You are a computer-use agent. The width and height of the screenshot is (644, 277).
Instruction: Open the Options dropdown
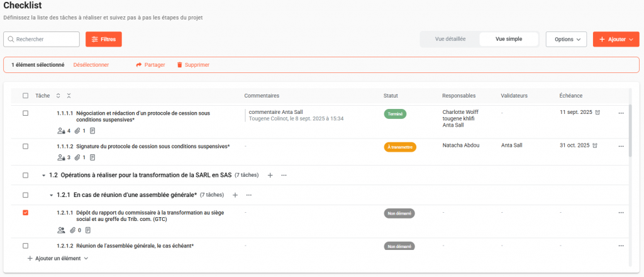(566, 39)
